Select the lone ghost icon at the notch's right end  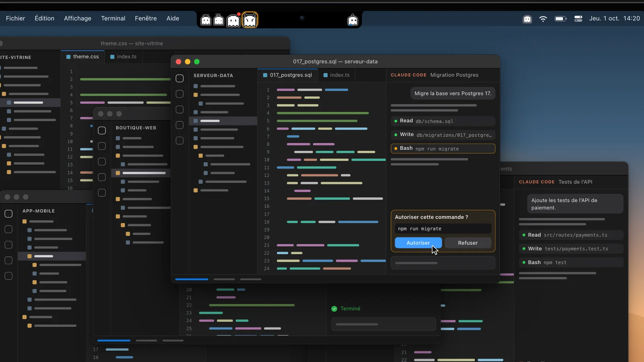(353, 20)
